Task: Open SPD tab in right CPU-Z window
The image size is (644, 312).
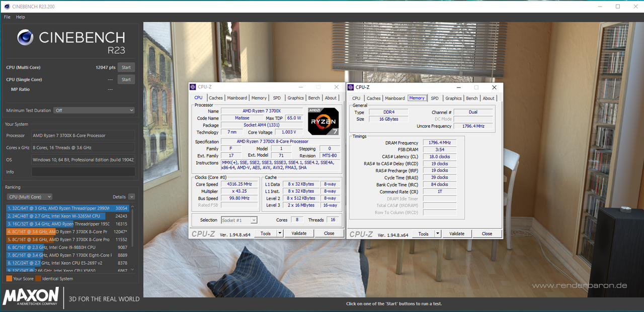Action: pos(435,98)
